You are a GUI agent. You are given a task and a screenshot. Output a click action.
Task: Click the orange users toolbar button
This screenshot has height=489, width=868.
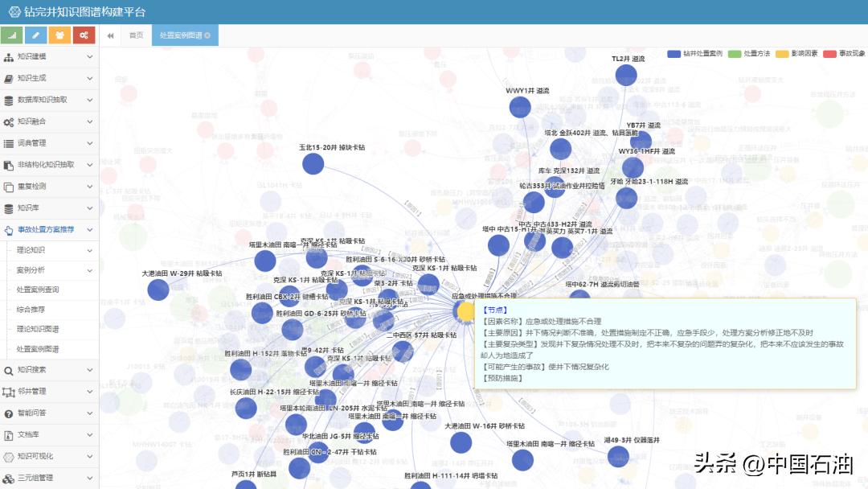tap(59, 35)
